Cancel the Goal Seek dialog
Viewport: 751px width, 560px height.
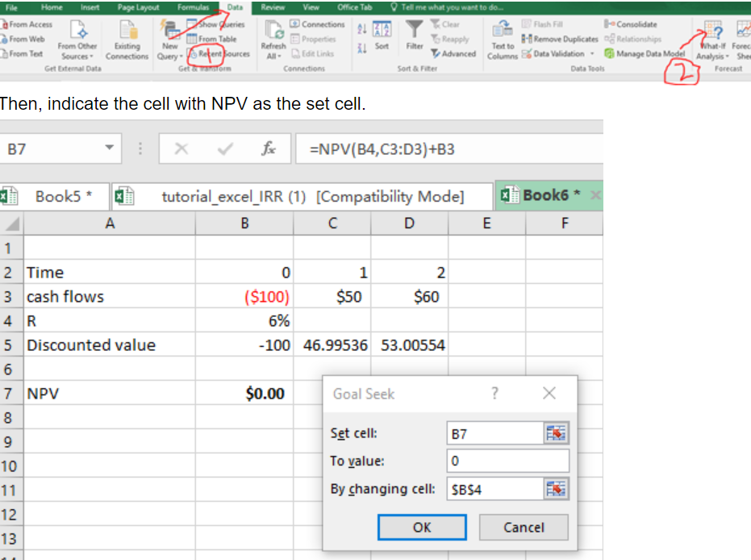524,527
